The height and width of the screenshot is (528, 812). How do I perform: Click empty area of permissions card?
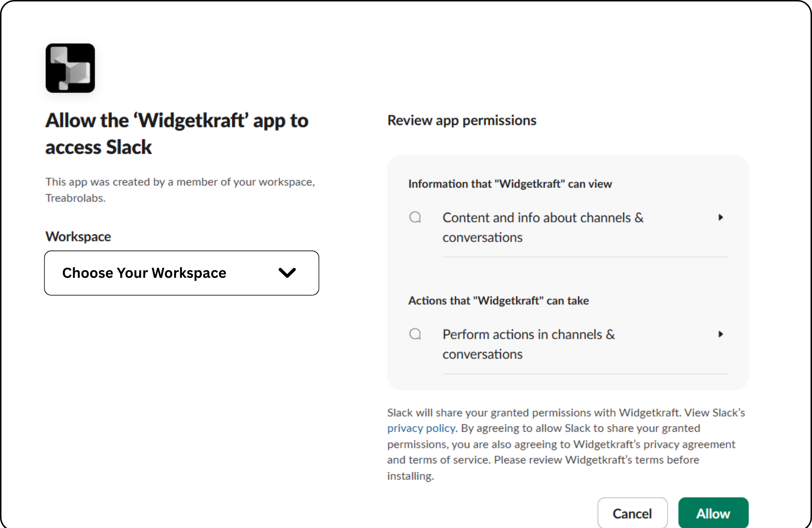568,276
